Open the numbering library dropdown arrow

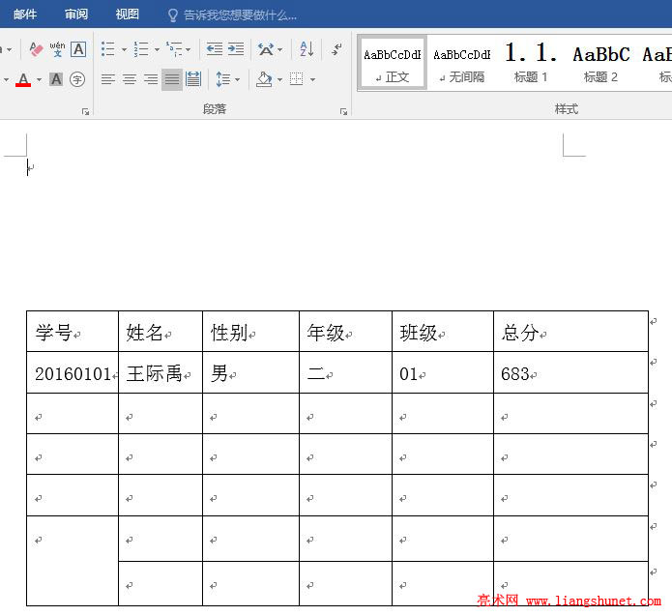157,49
